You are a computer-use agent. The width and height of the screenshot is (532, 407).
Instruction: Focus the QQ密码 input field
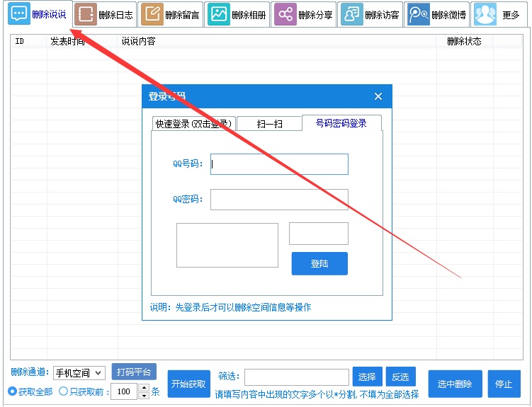279,200
